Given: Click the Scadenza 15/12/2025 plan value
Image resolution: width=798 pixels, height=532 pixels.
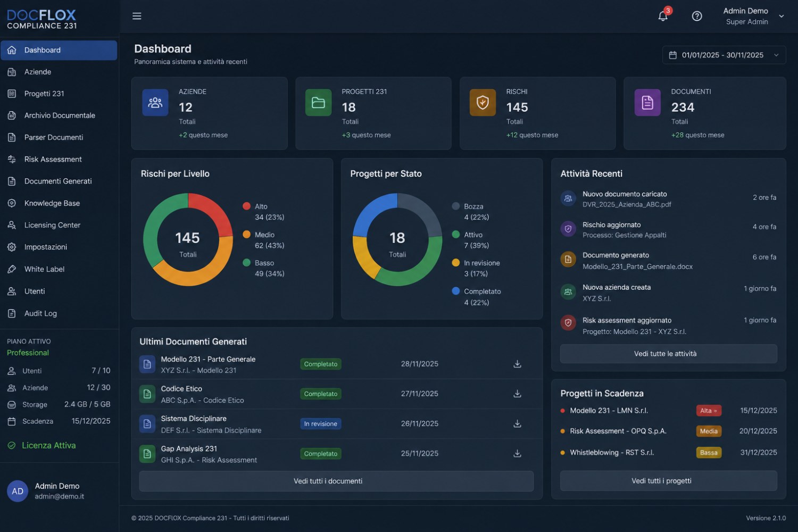Looking at the screenshot, I should click(x=91, y=421).
